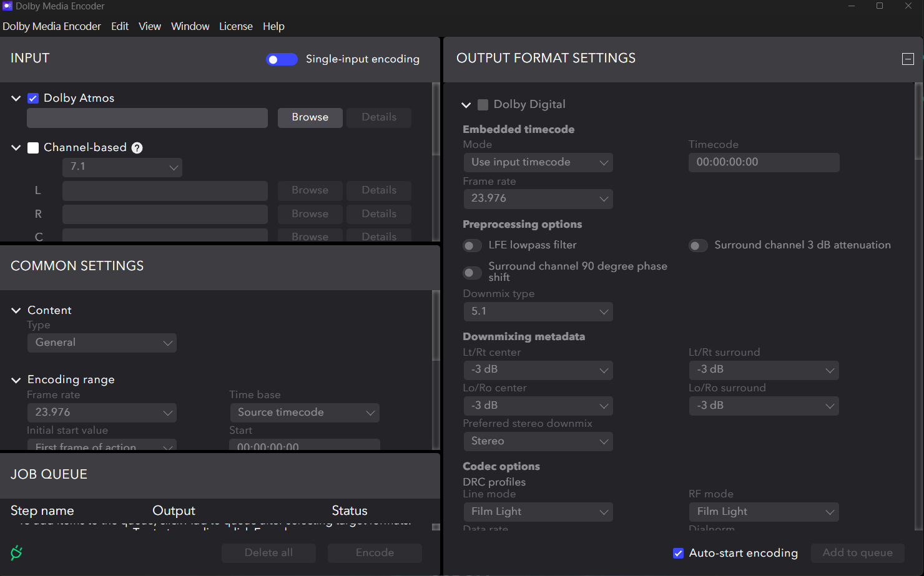Image resolution: width=924 pixels, height=576 pixels.
Task: Open Lo/Ro center dropdown
Action: (x=538, y=406)
